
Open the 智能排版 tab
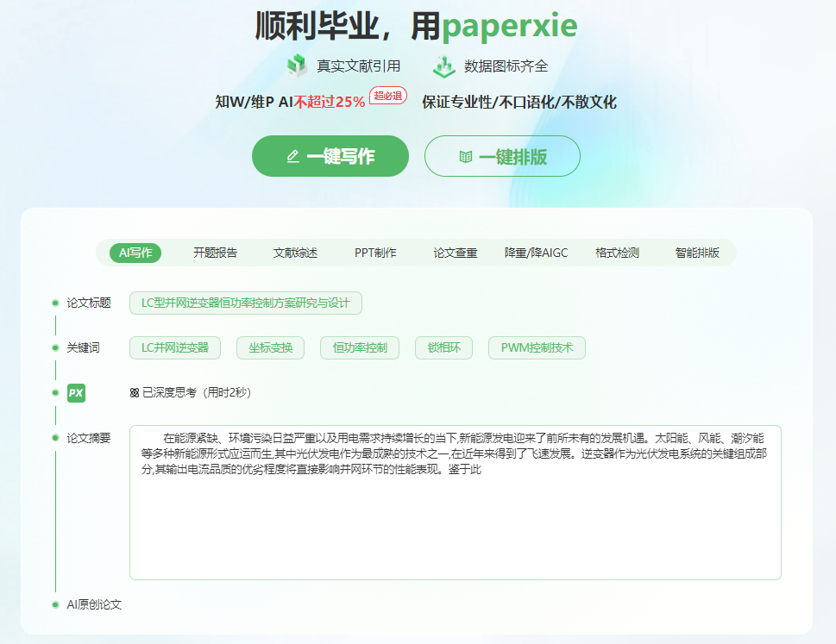tap(697, 253)
